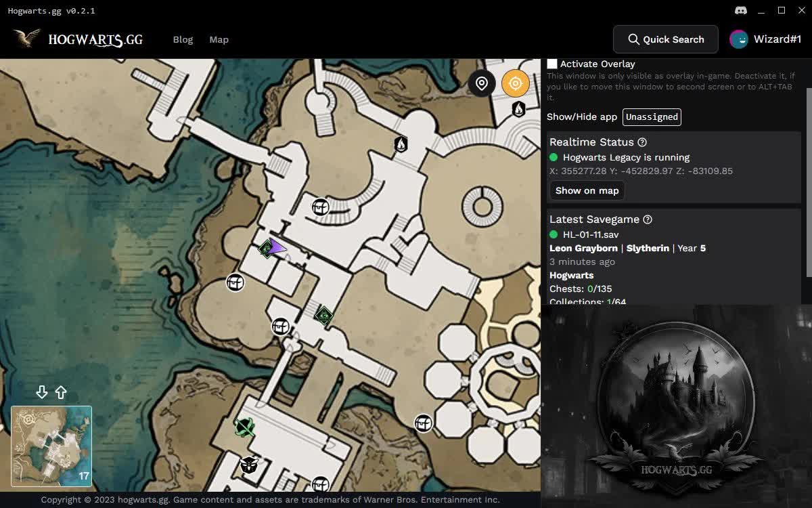Minimize the Hogwarts.gg window
Screen dimensions: 812x508
(761, 10)
